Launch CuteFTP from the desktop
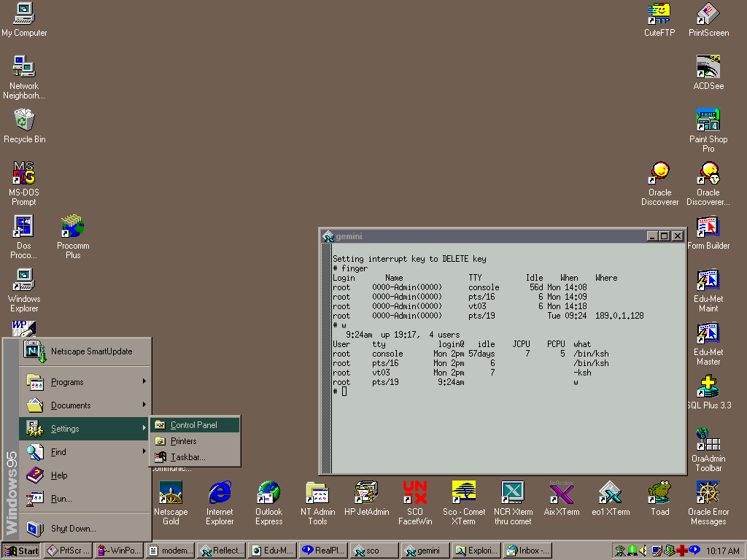This screenshot has height=560, width=747. [659, 20]
